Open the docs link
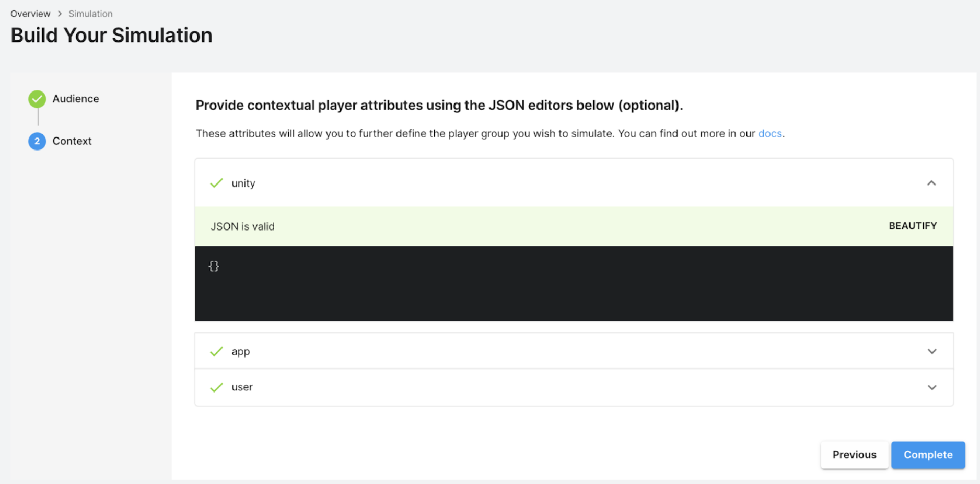The image size is (980, 484). pyautogui.click(x=769, y=133)
